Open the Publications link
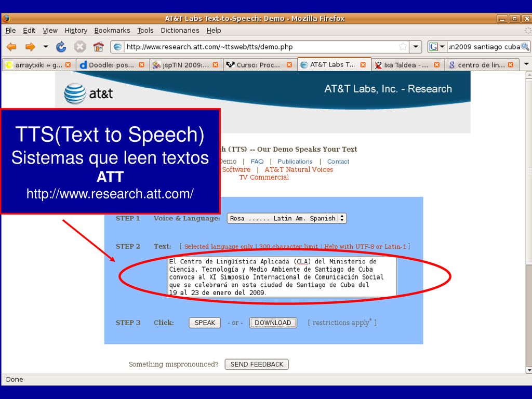Image resolution: width=532 pixels, height=399 pixels. (x=295, y=162)
